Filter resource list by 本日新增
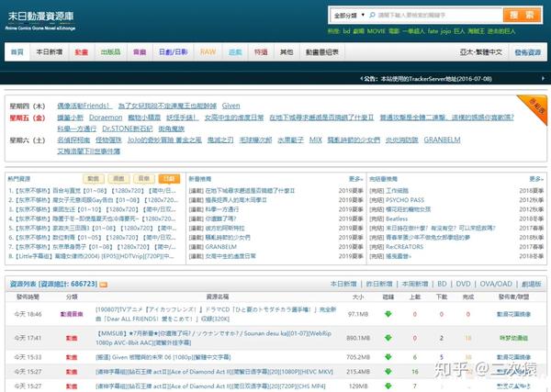Screen dimensions: 551x392 [343, 284]
